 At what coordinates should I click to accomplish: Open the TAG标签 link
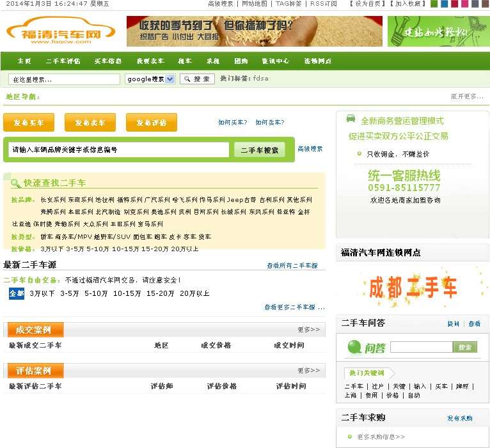pyautogui.click(x=288, y=4)
